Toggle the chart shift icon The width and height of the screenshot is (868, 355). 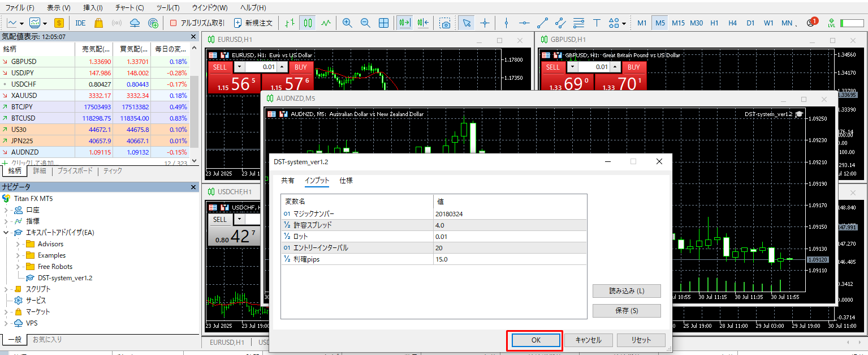pos(423,23)
